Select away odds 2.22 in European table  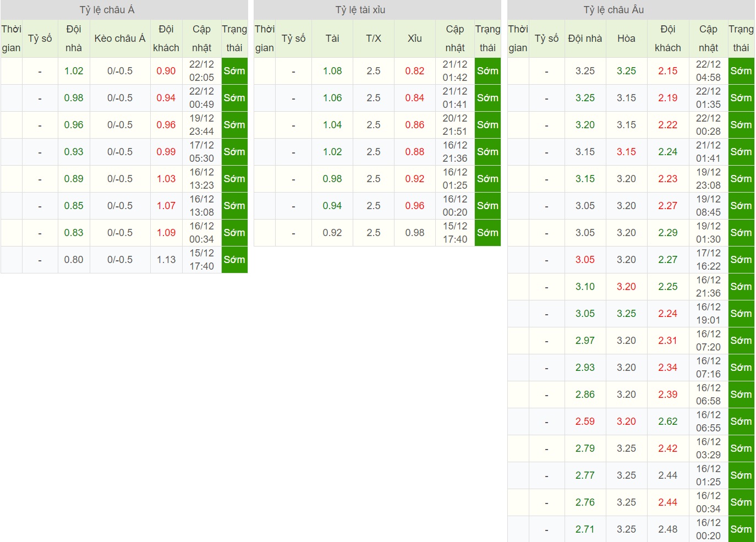(668, 125)
